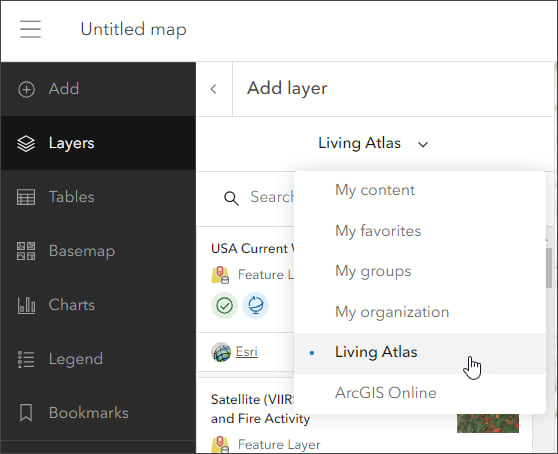
Task: Click the blue Living Atlas globe badge
Action: tap(256, 306)
